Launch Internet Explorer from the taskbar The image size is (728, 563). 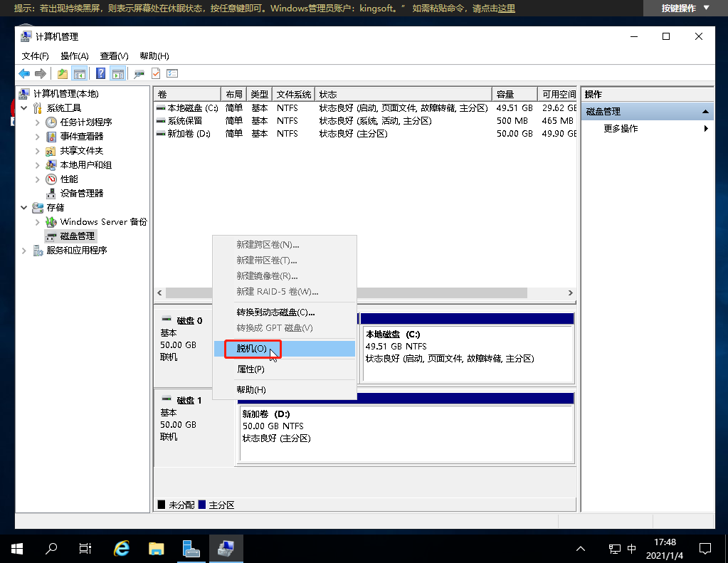coord(122,548)
